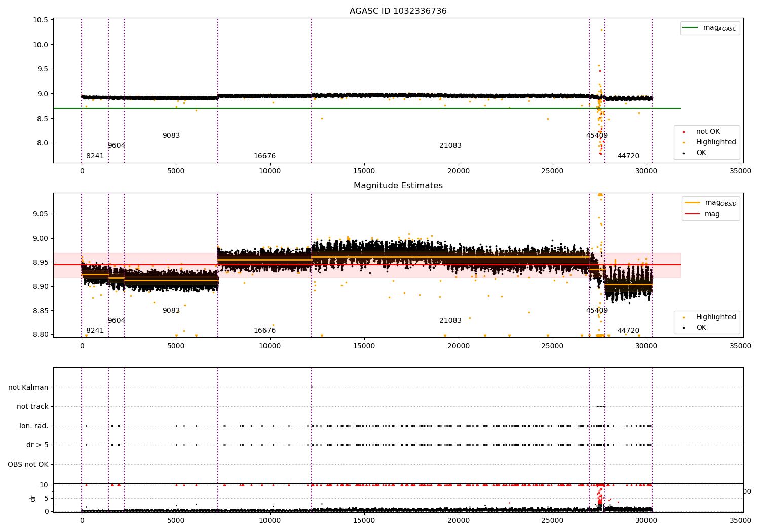Click the red 'mag' legend entry

(703, 214)
